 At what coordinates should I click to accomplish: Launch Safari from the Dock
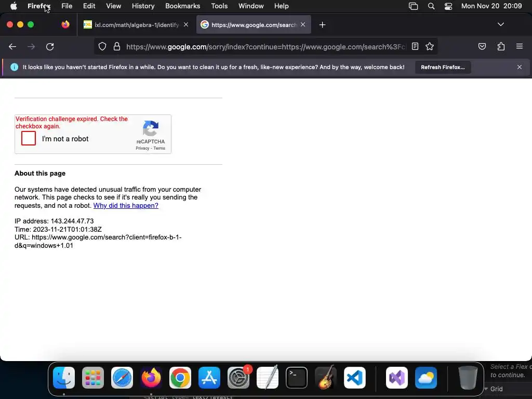122,378
